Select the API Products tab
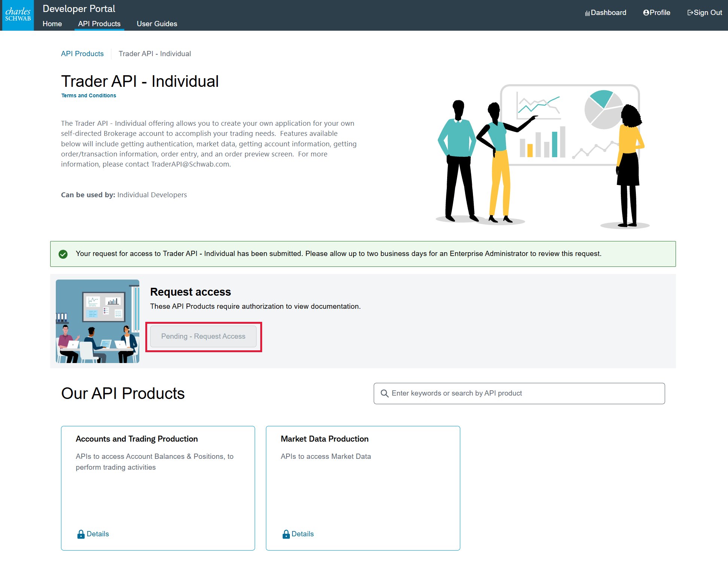Viewport: 728px width, 564px height. click(99, 24)
